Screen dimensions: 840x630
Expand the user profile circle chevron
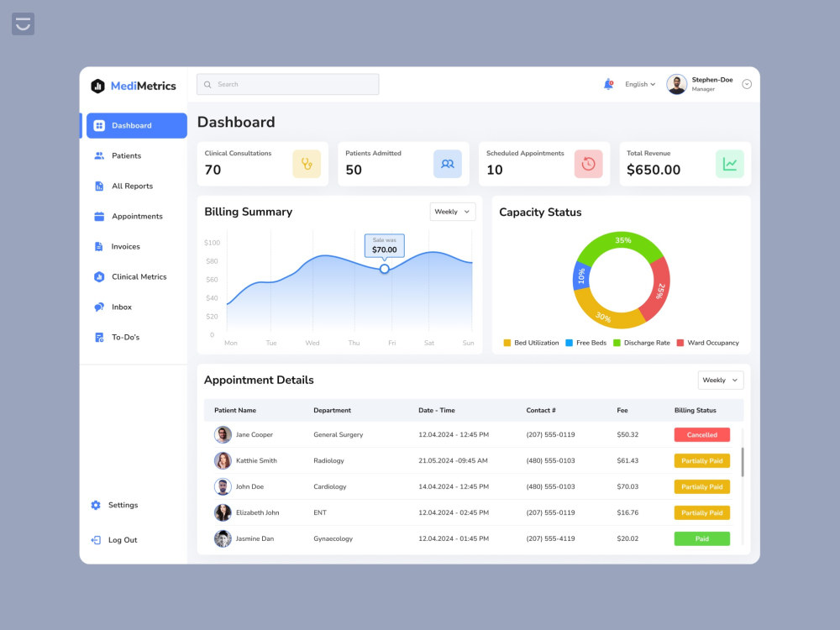[747, 84]
